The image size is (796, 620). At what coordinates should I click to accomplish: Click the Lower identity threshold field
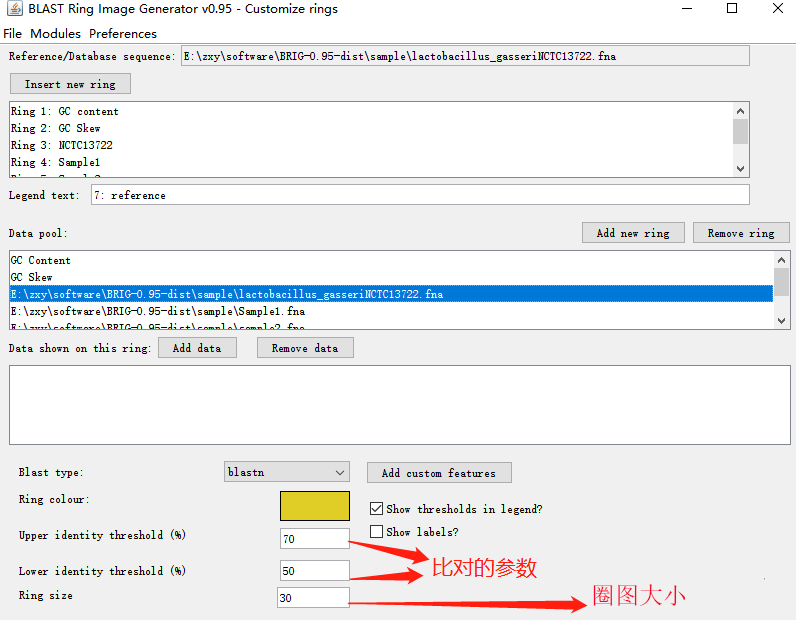coord(315,570)
